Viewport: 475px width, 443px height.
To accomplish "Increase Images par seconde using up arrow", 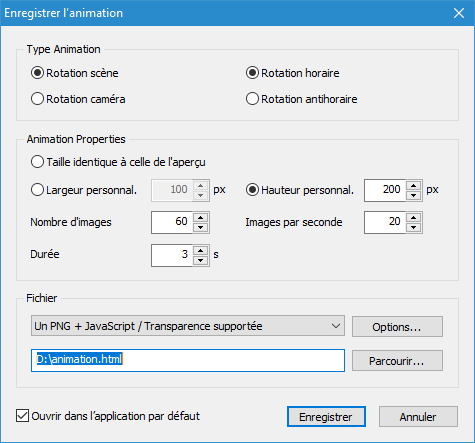I will pos(414,218).
